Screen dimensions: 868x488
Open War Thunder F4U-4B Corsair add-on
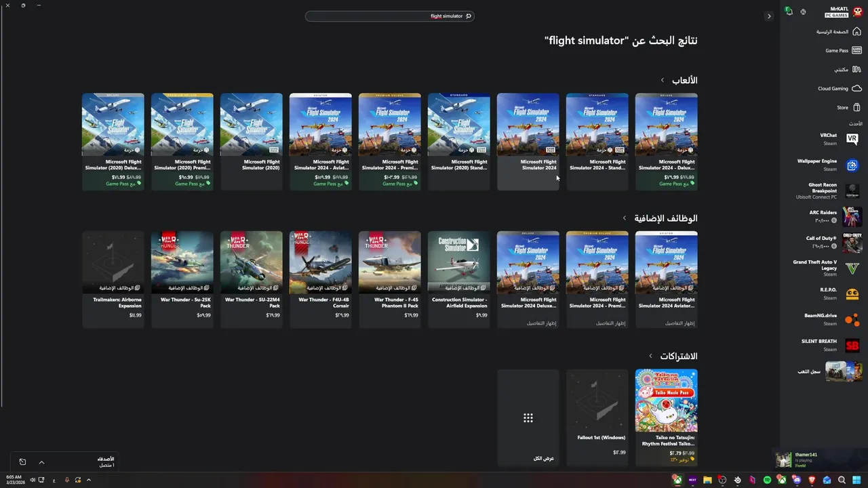pos(321,279)
